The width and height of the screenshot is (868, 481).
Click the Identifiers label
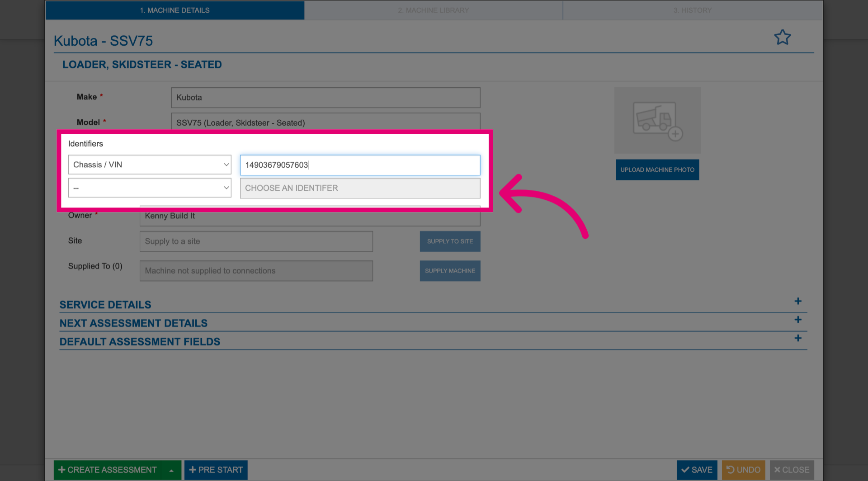(85, 144)
